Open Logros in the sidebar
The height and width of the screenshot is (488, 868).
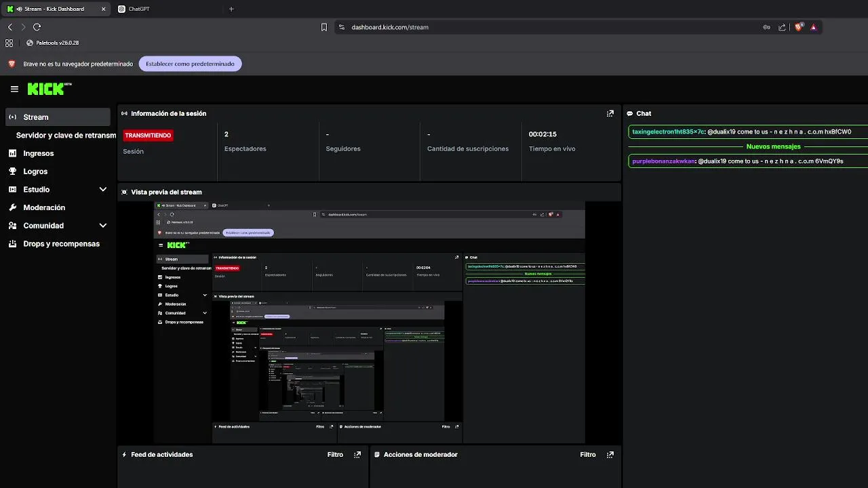(35, 171)
